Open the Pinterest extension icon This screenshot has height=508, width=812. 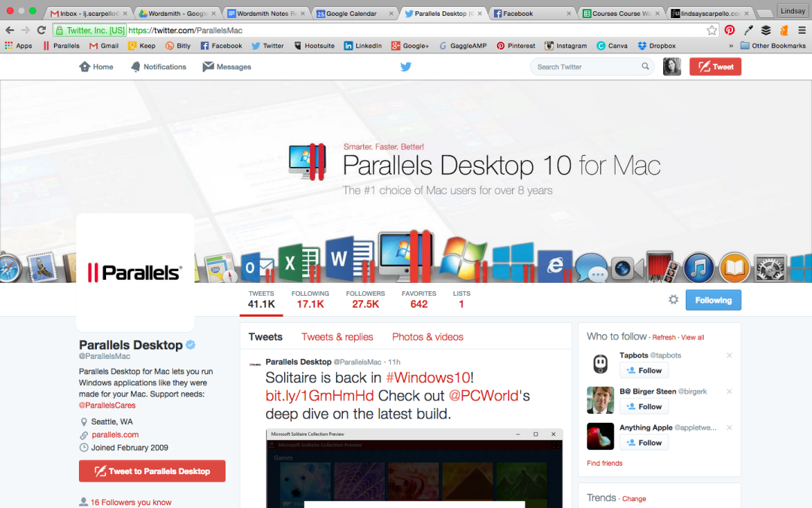tap(729, 30)
